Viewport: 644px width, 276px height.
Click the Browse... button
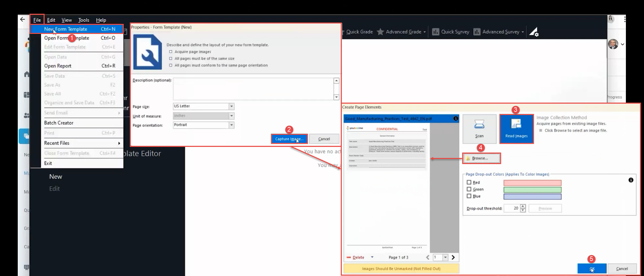pyautogui.click(x=481, y=159)
